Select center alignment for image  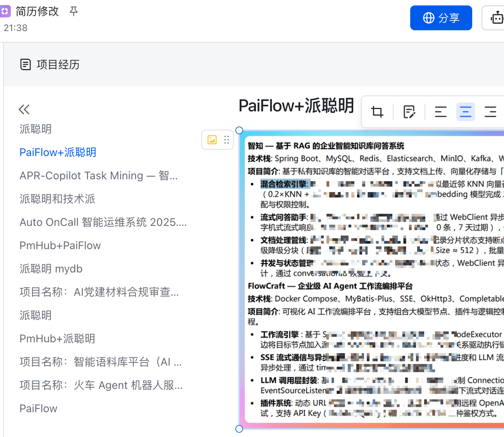[x=465, y=112]
